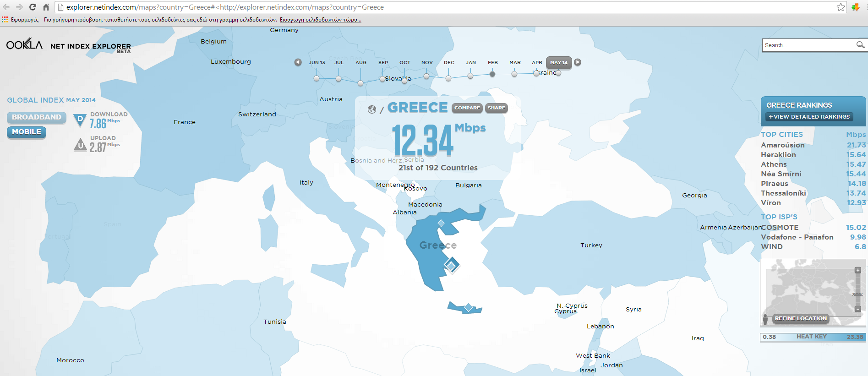Click the timeline next arrow button
The width and height of the screenshot is (868, 376).
(578, 62)
